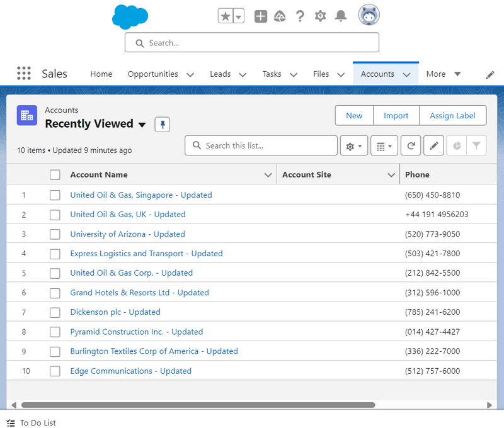Open Grand Hotels & Resorts Ltd account
The image size is (504, 428).
pyautogui.click(x=139, y=293)
